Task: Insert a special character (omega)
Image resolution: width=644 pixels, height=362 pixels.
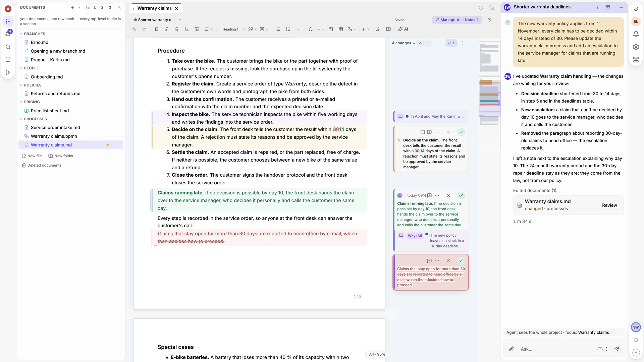Action: pyautogui.click(x=311, y=29)
